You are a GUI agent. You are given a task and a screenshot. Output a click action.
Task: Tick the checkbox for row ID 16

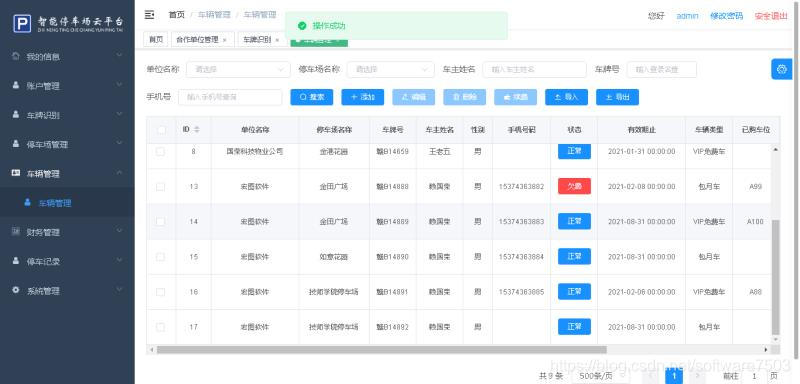160,292
